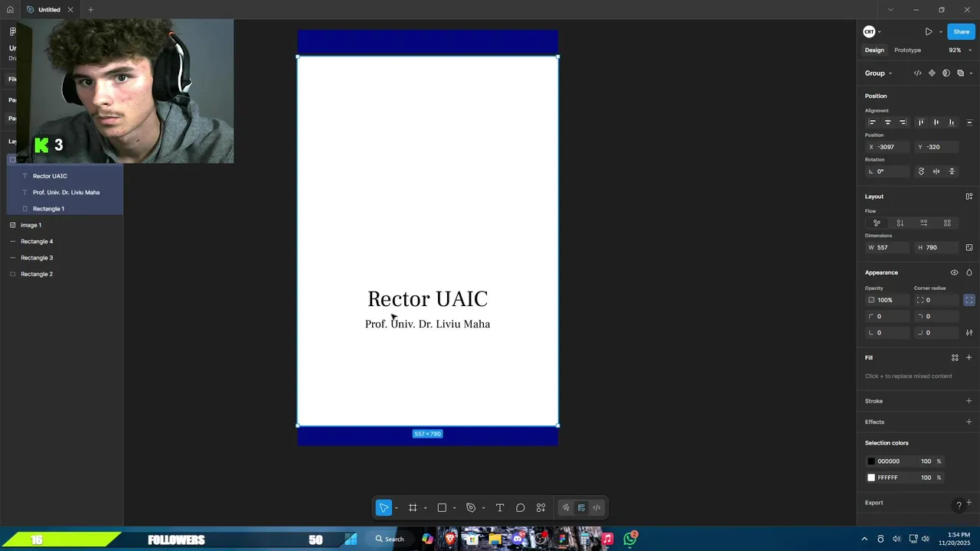Click the Share button
Viewport: 980px width, 551px height.
click(x=961, y=31)
